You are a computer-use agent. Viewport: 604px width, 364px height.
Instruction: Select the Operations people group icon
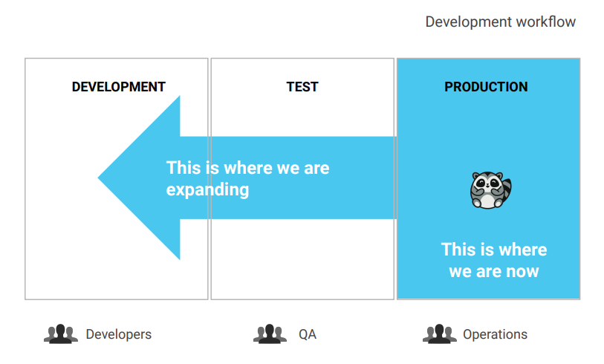pos(439,334)
